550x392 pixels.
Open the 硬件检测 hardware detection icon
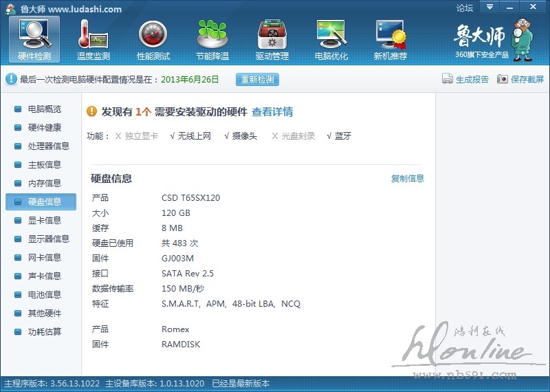(x=34, y=40)
